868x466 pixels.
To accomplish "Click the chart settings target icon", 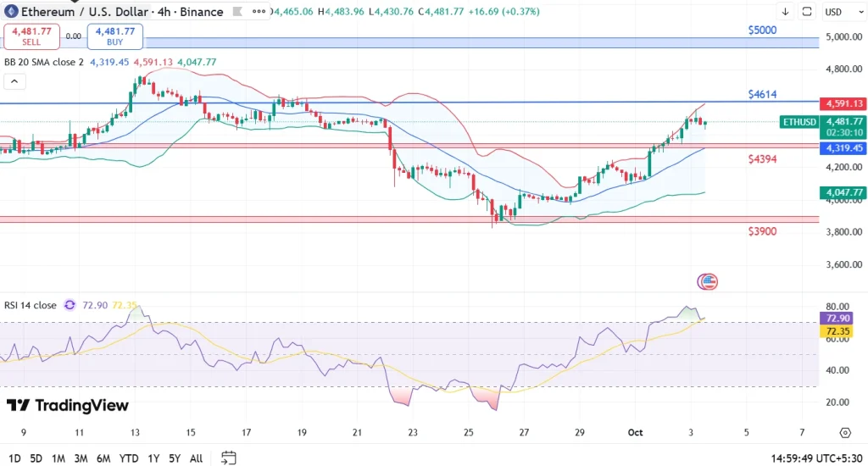I will (844, 432).
